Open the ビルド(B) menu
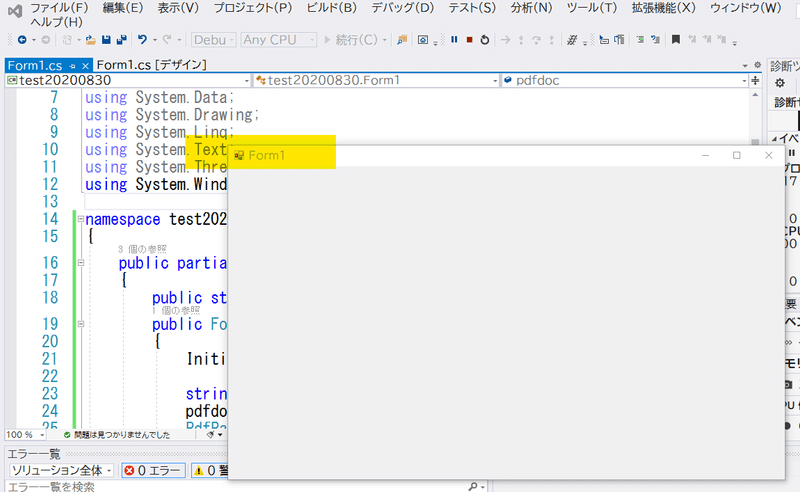Image resolution: width=800 pixels, height=492 pixels. (331, 8)
